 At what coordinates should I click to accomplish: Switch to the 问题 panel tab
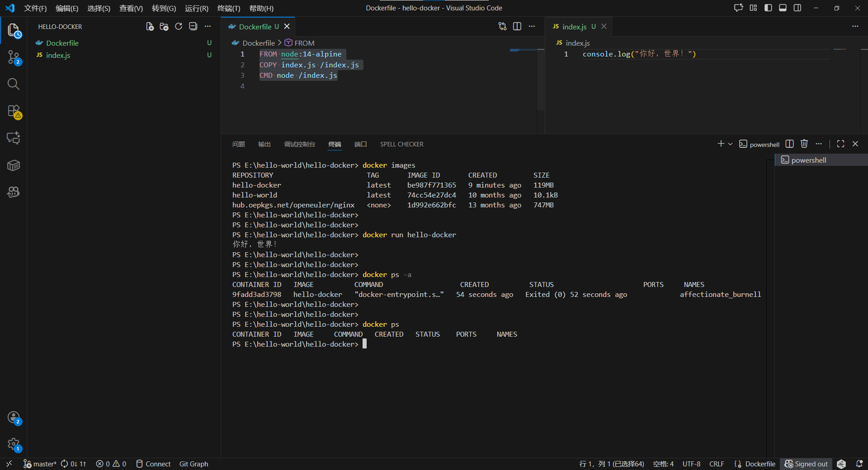238,144
